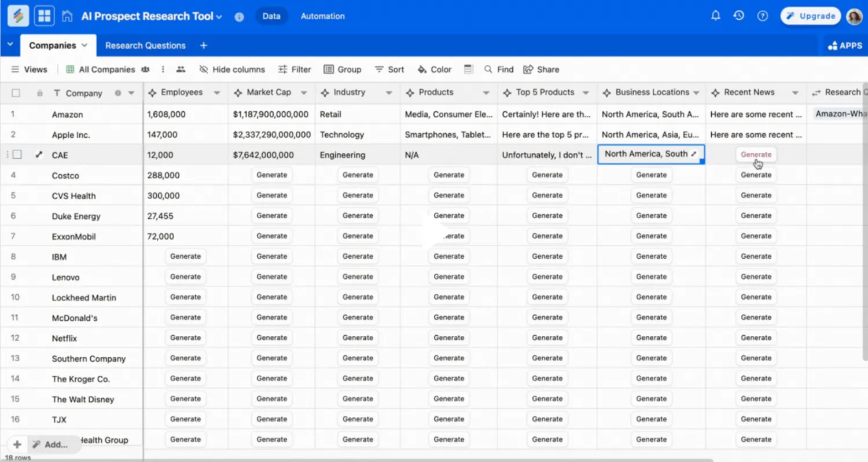The image size is (868, 462).
Task: Open the All Companies view selector
Action: (x=107, y=69)
